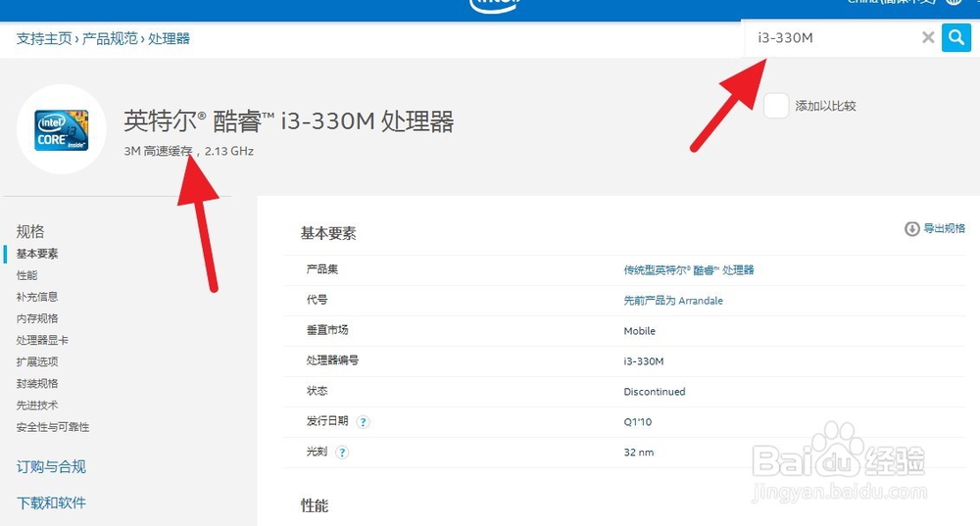Jump to 封装规格 section

[x=37, y=384]
